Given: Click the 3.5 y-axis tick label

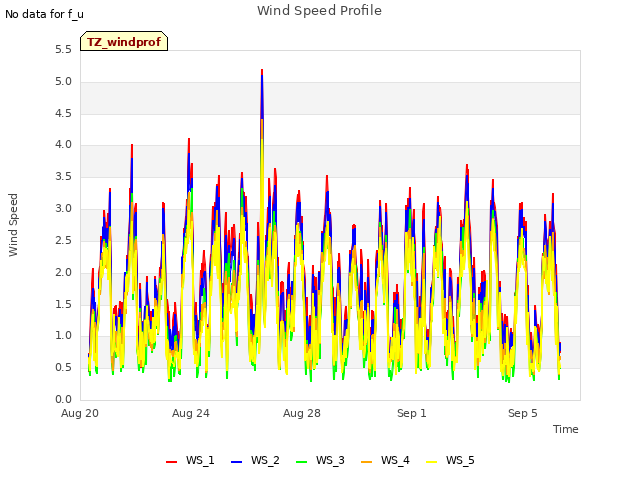Looking at the screenshot, I should pyautogui.click(x=63, y=177).
